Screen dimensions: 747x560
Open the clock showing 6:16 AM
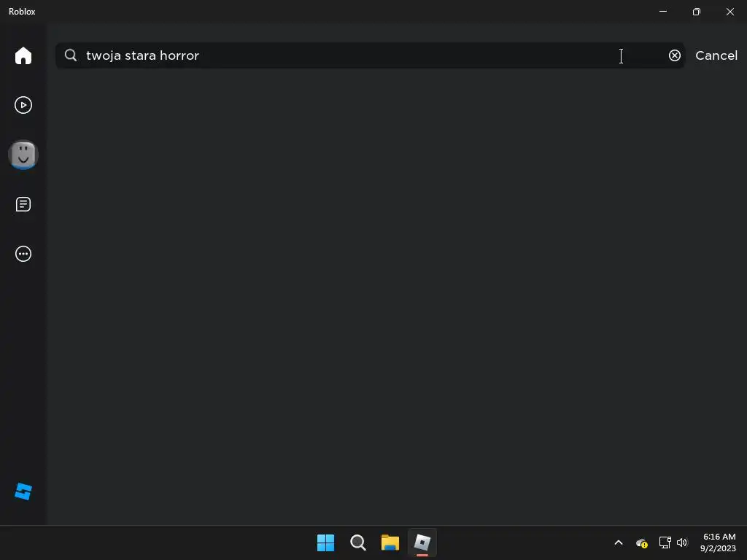click(719, 542)
